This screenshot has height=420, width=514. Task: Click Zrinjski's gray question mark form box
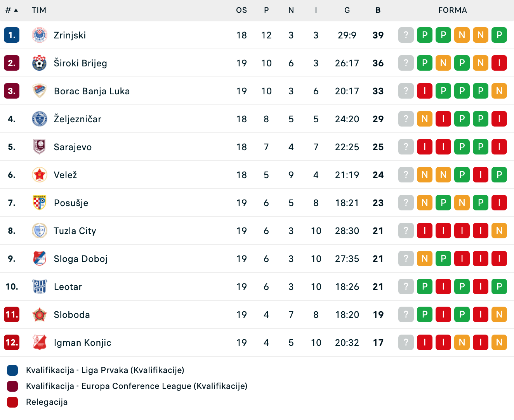tap(406, 35)
